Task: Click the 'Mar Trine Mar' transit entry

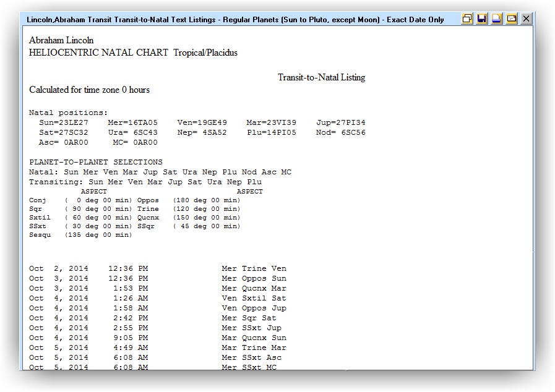Action: click(x=254, y=347)
